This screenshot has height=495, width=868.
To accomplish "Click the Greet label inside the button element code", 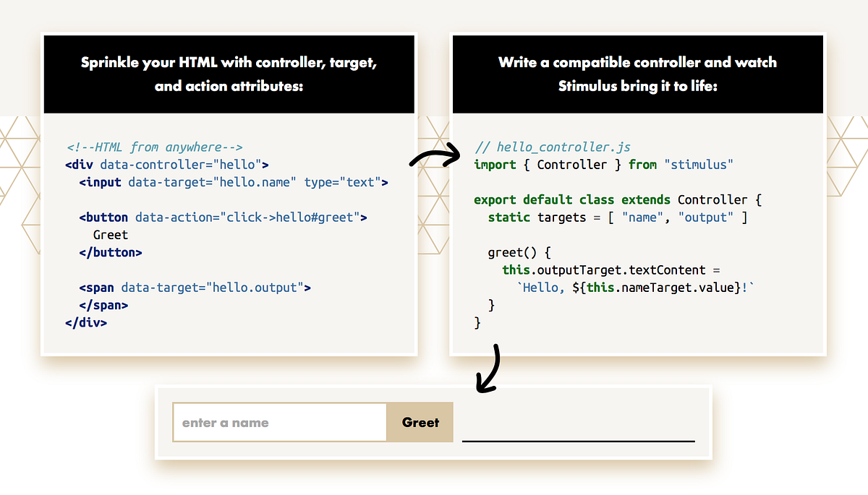I will 110,234.
